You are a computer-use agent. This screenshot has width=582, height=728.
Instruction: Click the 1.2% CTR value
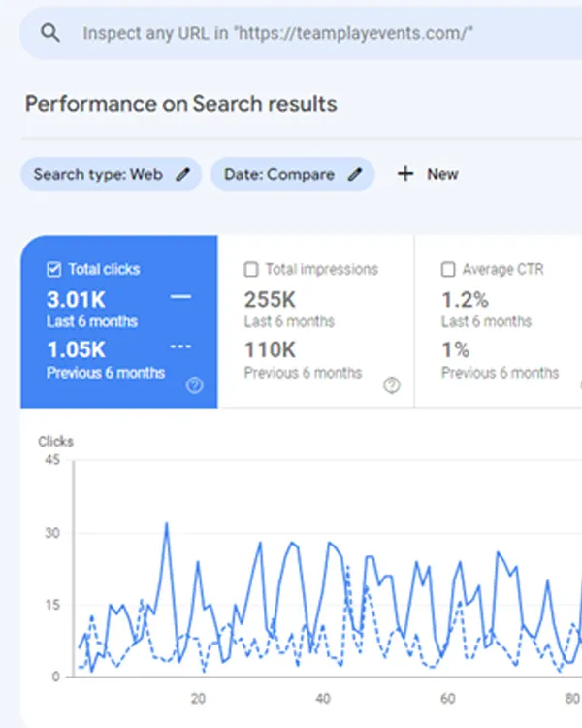click(465, 300)
